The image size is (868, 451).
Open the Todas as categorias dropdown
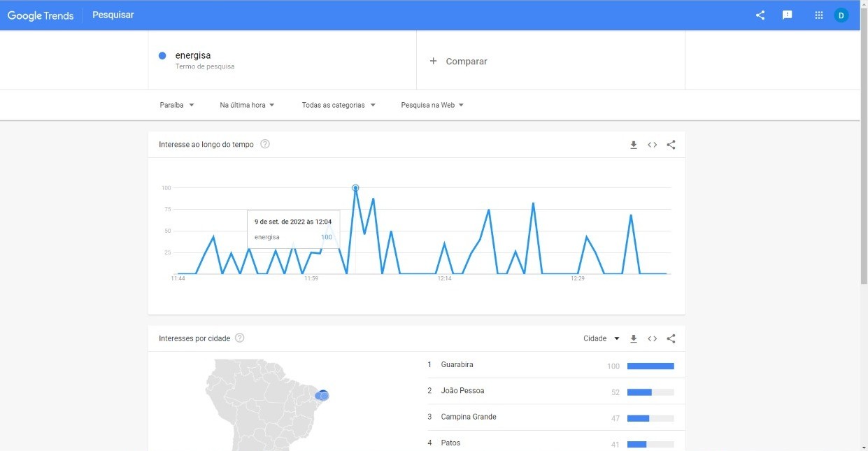tap(339, 104)
